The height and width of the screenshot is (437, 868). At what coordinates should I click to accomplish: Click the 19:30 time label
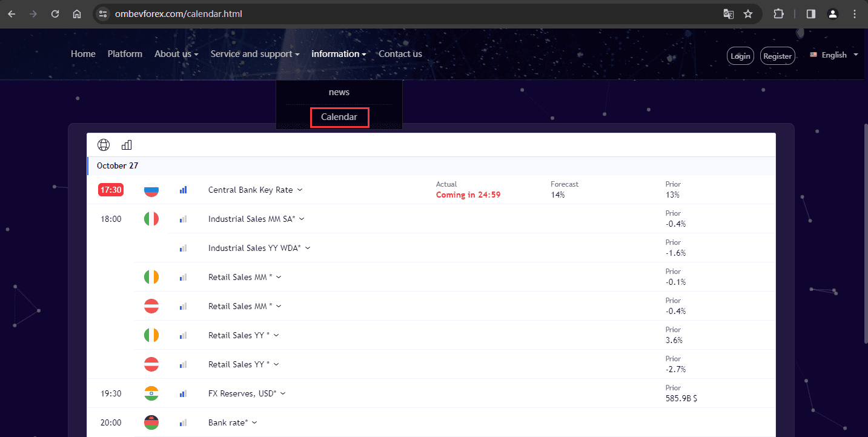click(x=111, y=393)
